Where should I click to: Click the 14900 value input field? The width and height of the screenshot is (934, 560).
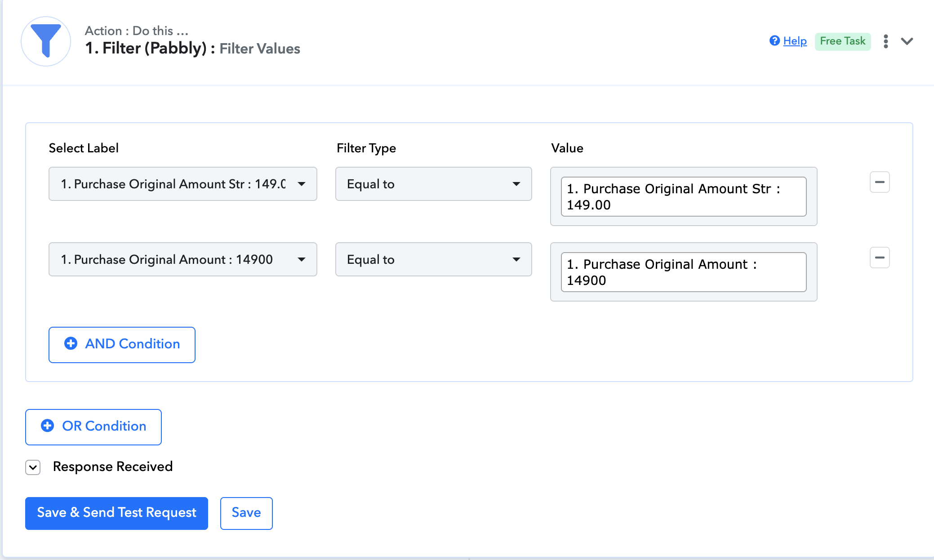pos(683,272)
